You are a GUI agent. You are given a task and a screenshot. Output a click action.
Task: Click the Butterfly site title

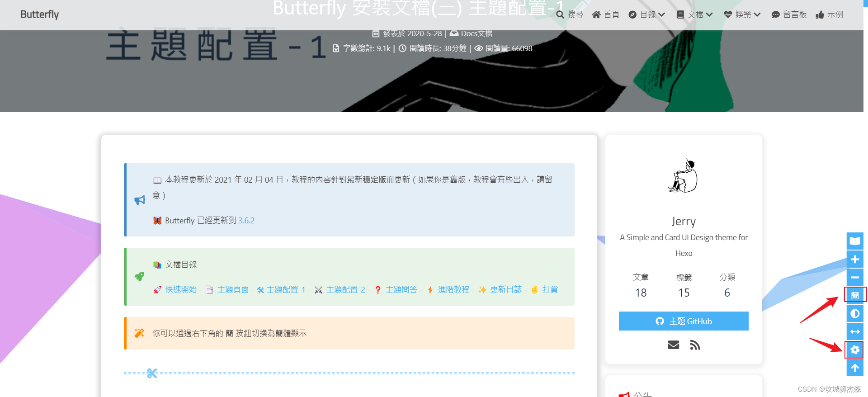[x=40, y=14]
